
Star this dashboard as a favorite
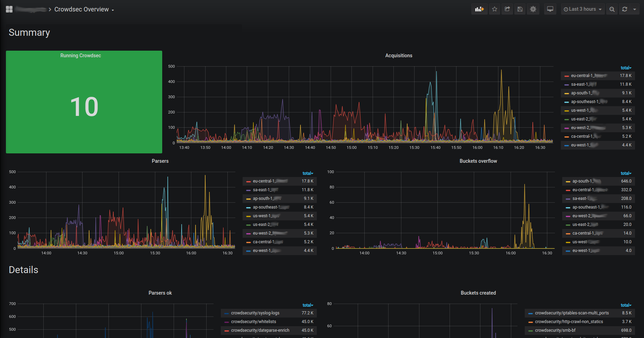pyautogui.click(x=495, y=9)
